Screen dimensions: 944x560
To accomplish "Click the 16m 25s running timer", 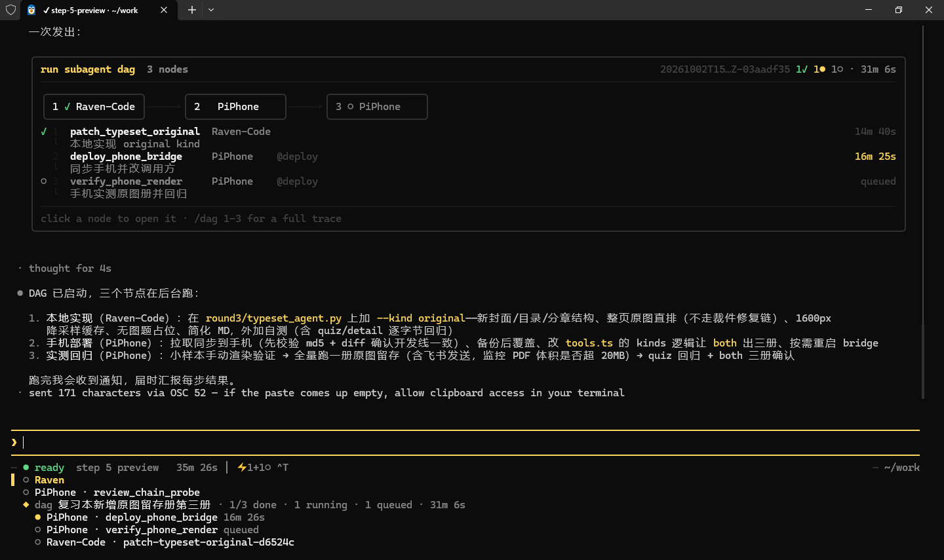I will [x=875, y=157].
